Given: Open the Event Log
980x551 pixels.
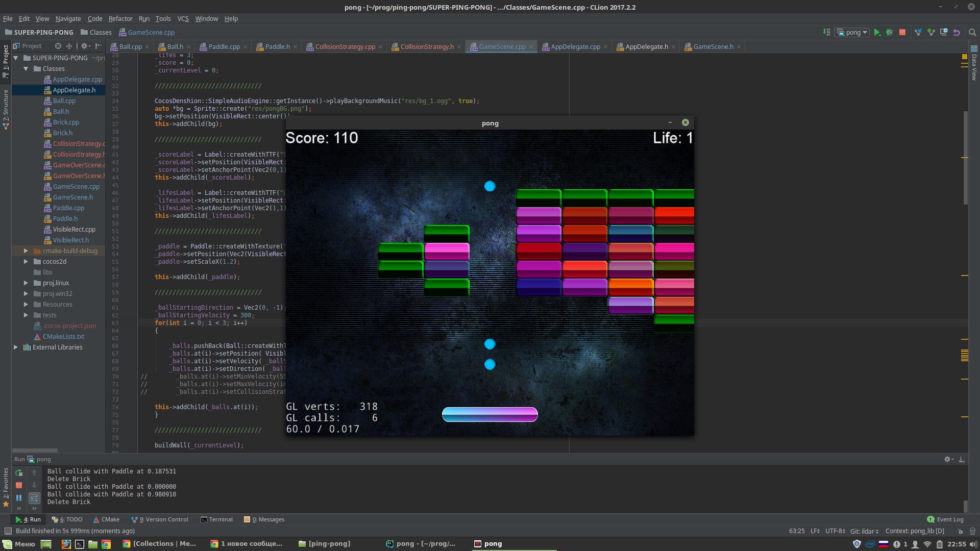Looking at the screenshot, I should [945, 519].
